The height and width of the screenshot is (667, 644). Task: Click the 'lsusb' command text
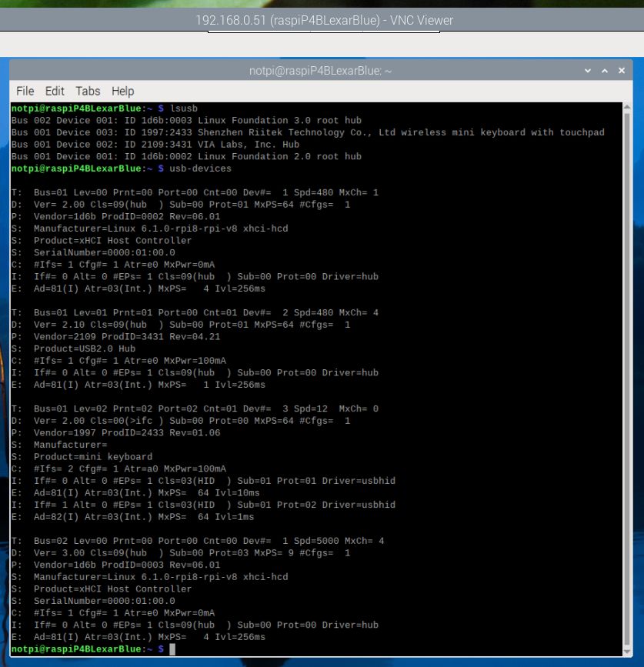[183, 108]
